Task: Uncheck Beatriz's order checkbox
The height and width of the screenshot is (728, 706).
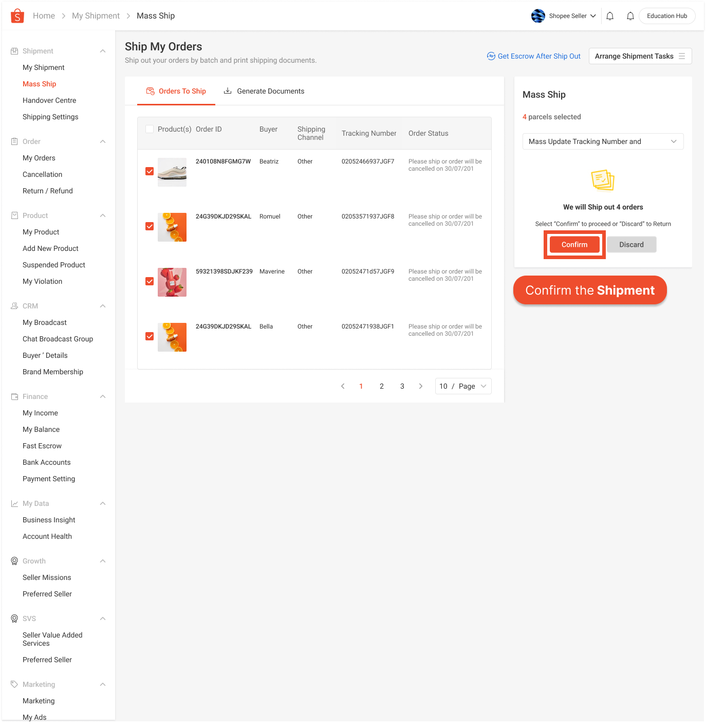Action: 149,171
